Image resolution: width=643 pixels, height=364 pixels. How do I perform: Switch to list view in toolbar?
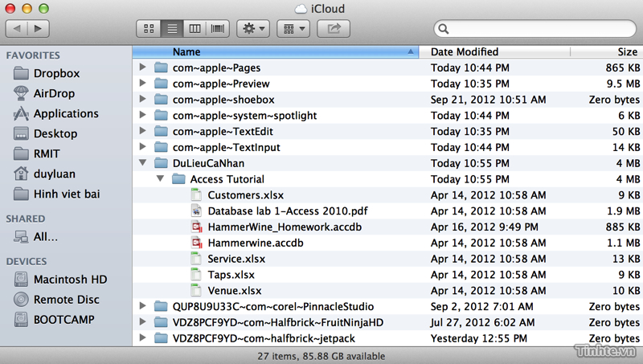(172, 29)
